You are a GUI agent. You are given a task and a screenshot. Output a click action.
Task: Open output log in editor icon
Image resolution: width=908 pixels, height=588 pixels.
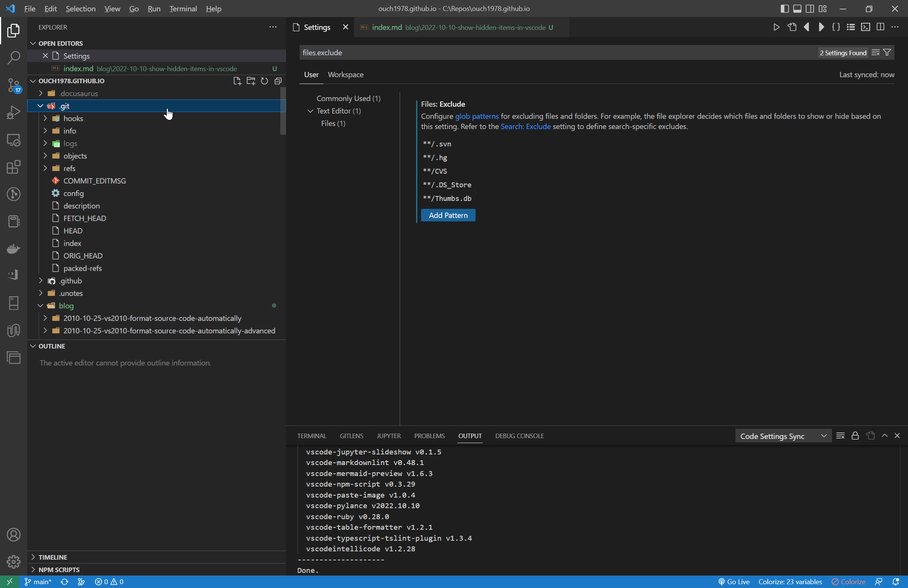870,436
